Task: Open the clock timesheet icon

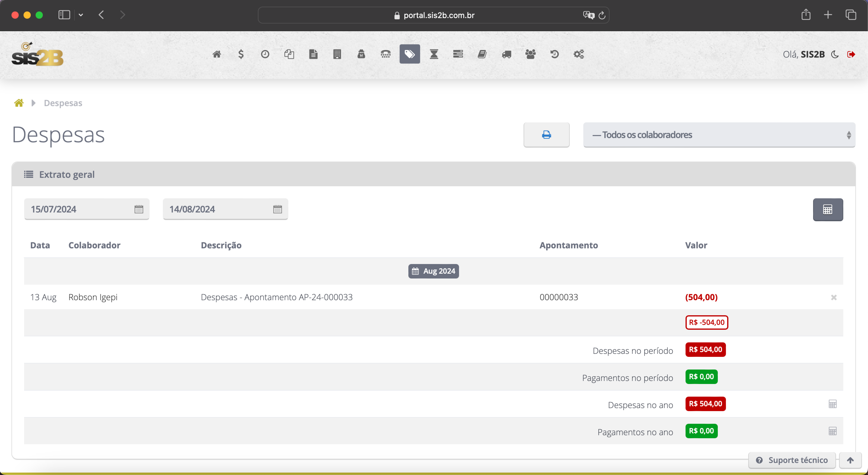Action: tap(265, 54)
